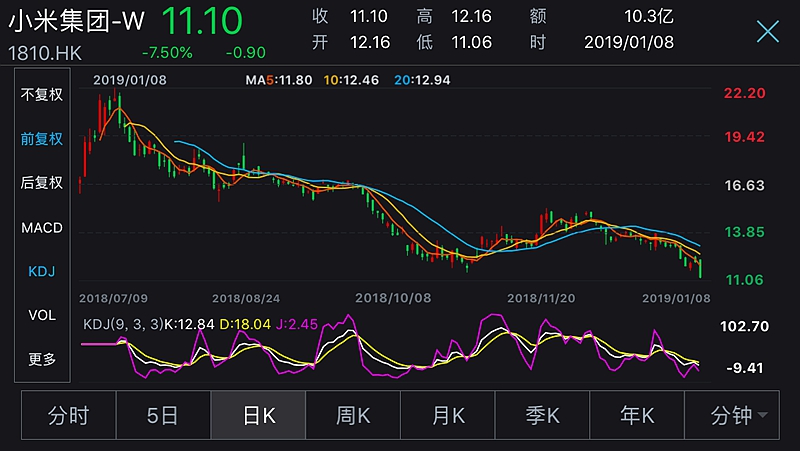Click the 2018/11/20 date axis label
The width and height of the screenshot is (800, 451).
pos(541,298)
